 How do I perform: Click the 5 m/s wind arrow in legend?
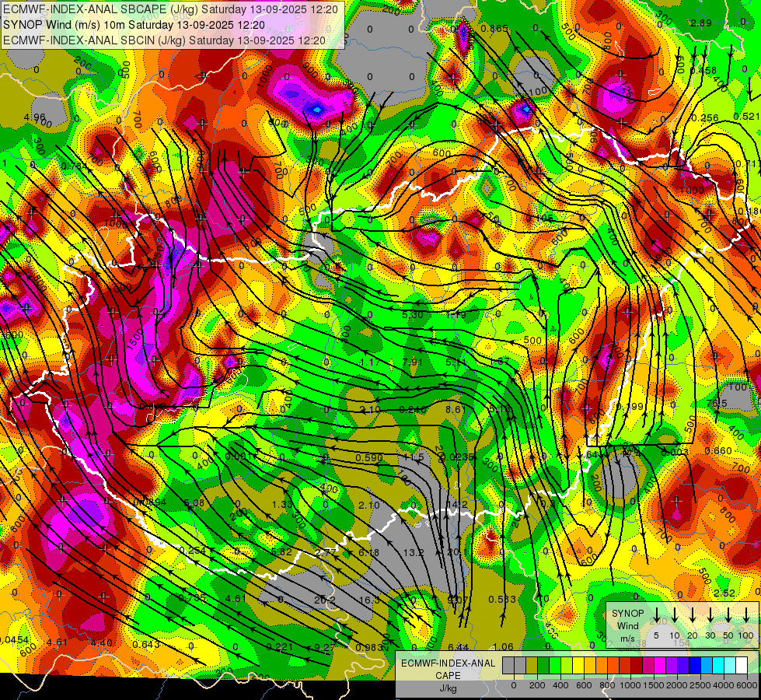[x=656, y=614]
